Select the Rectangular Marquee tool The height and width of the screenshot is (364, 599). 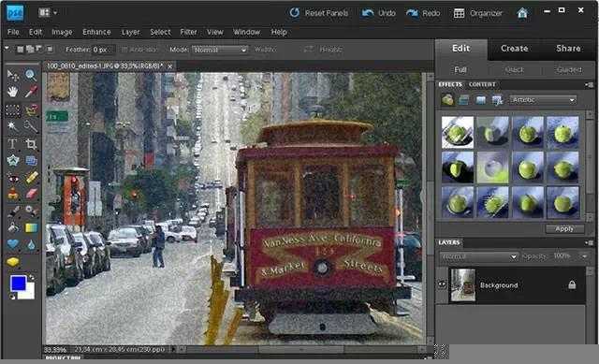pos(12,110)
